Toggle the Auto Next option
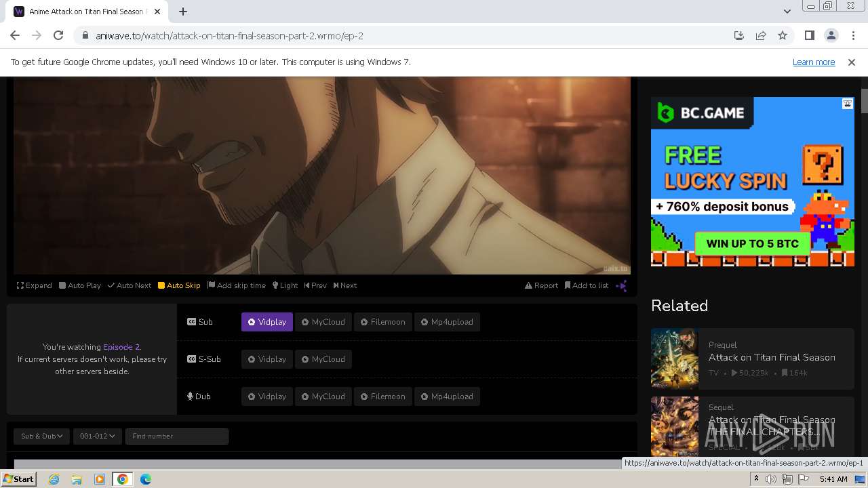 (130, 285)
